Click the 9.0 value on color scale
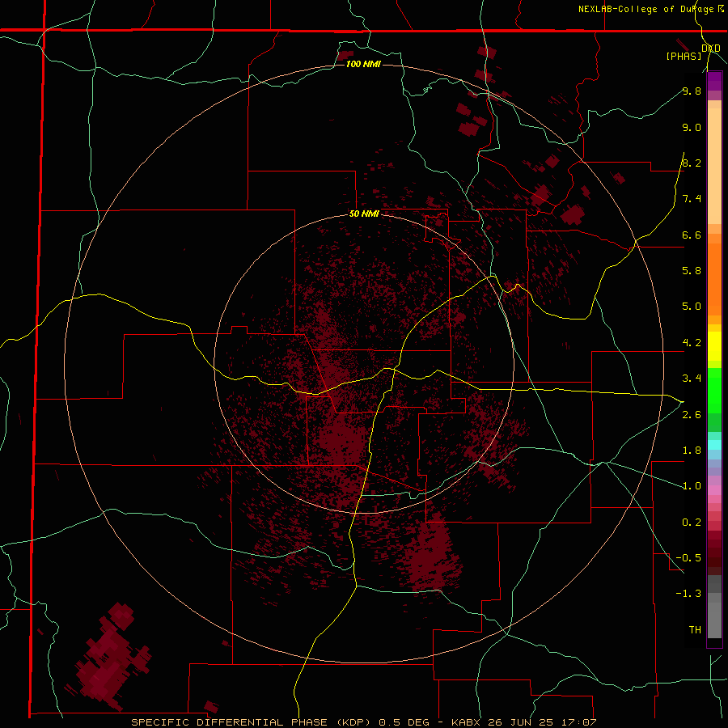 pos(692,127)
